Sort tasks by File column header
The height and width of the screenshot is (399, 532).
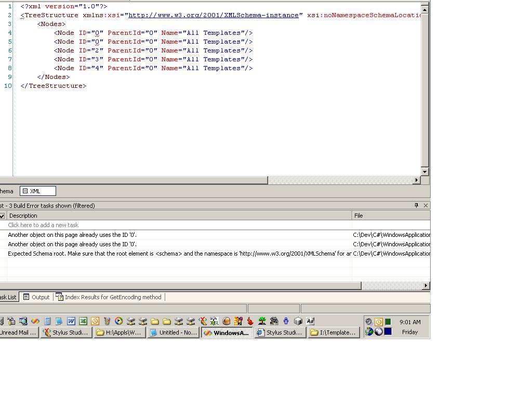[390, 216]
